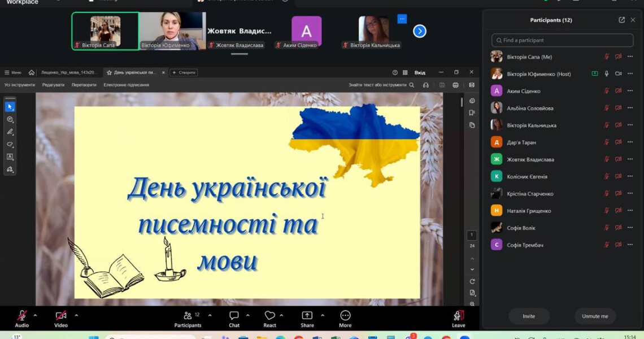Select participant Вікторія Кальницька in list
The image size is (644, 339).
[562, 125]
